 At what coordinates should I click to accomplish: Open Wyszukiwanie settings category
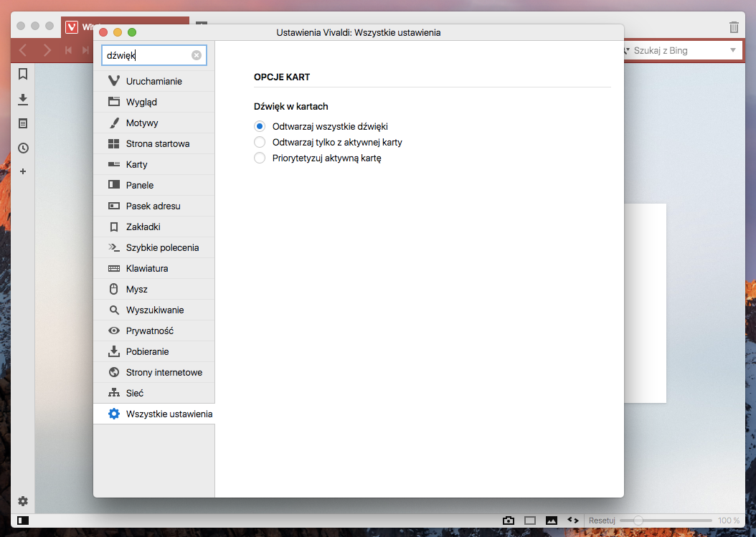(x=153, y=310)
